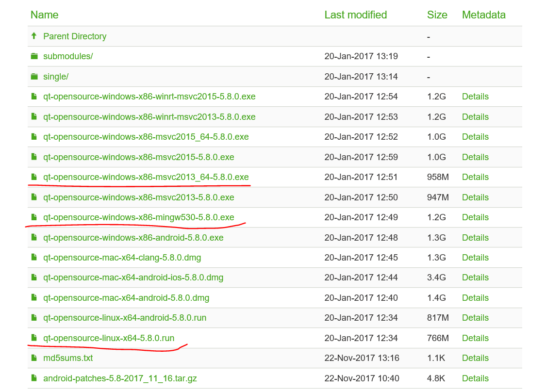Click the single folder icon
This screenshot has width=546, height=392.
click(34, 76)
